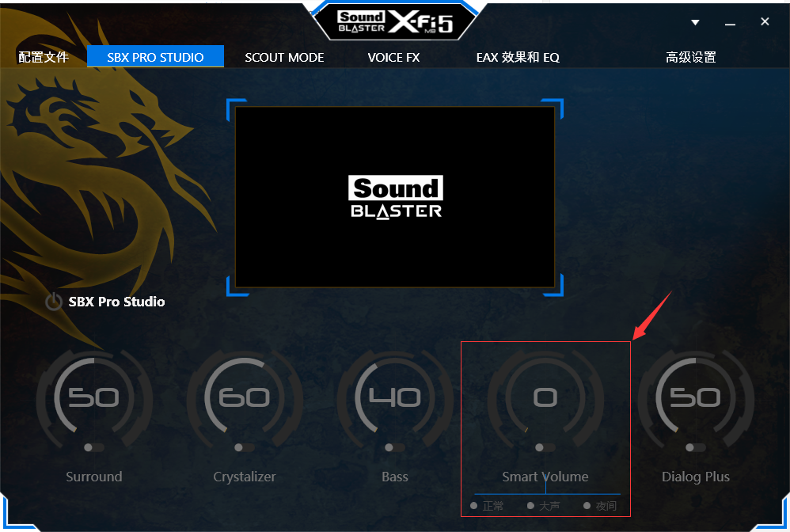Open the title bar dropdown triangle
Screen dimensions: 790x532
point(695,22)
